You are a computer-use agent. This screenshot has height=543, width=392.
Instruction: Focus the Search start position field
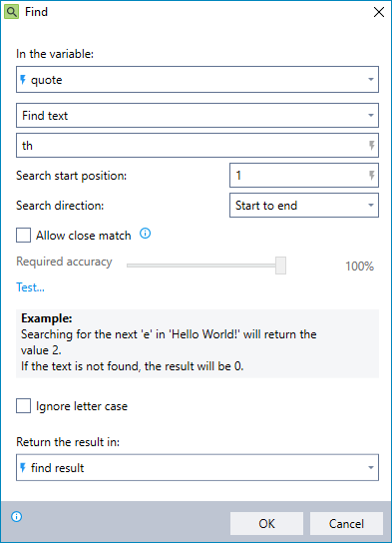[x=299, y=176]
